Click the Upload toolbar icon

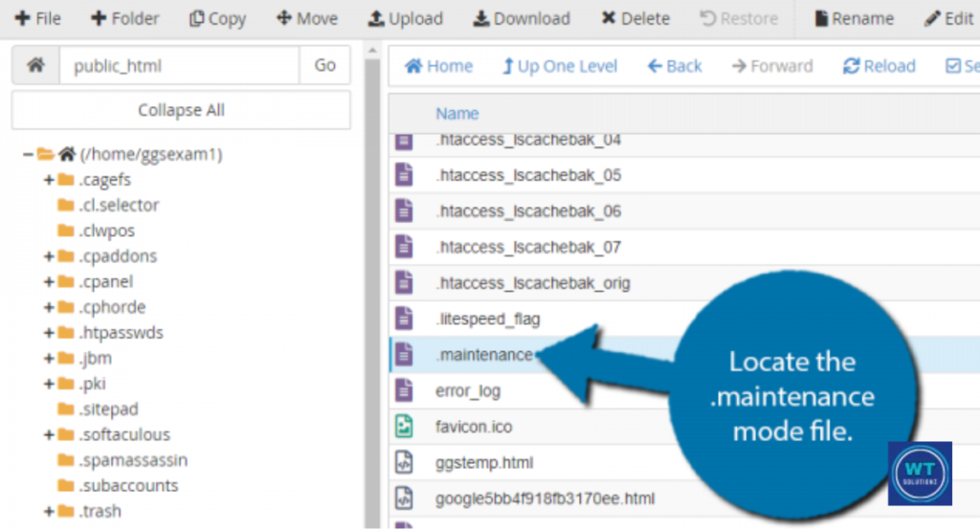(376, 19)
